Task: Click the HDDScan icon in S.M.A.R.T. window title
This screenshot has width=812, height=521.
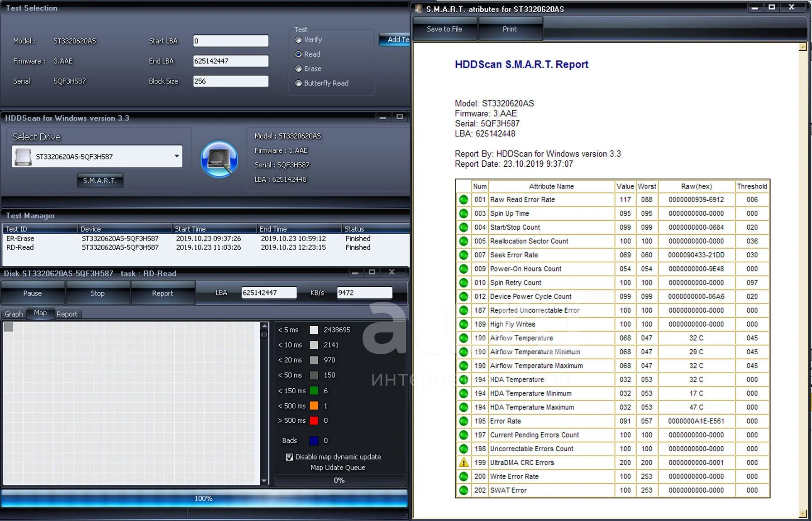Action: (x=419, y=9)
